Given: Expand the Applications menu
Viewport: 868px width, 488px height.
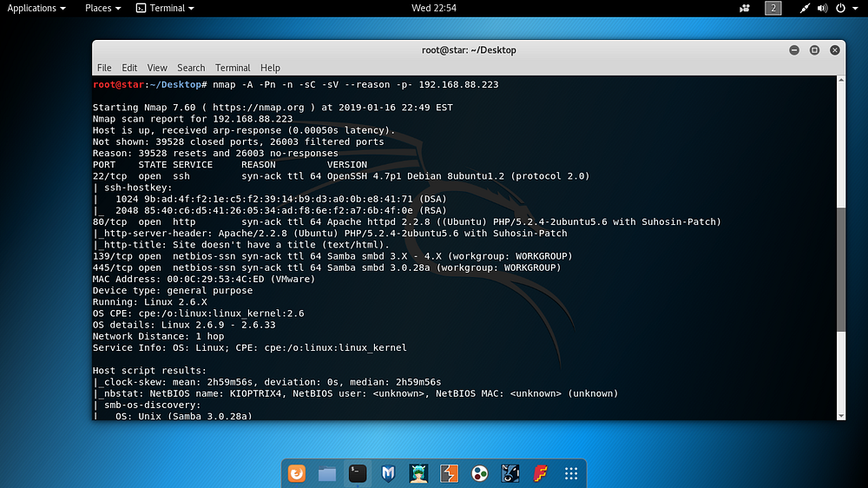Looking at the screenshot, I should coord(36,8).
